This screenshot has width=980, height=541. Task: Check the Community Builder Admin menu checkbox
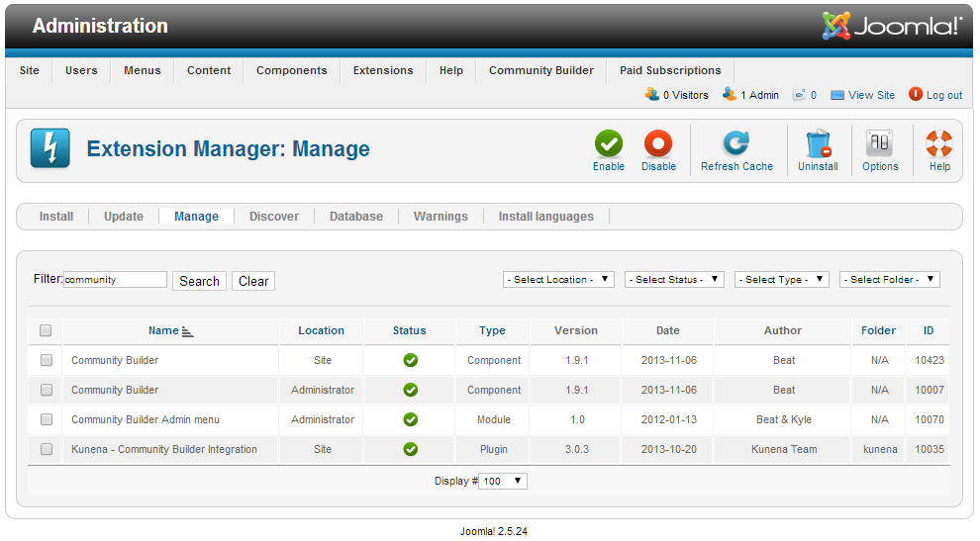[x=47, y=419]
